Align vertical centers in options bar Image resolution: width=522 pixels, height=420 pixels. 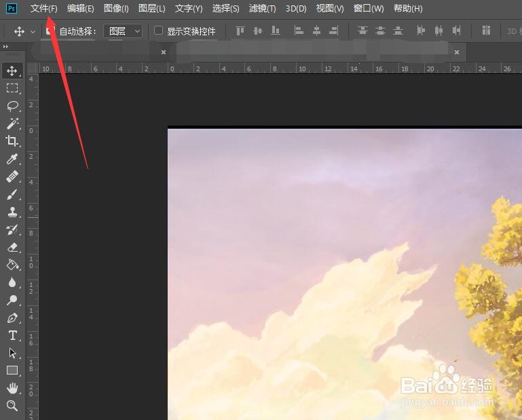(258, 31)
